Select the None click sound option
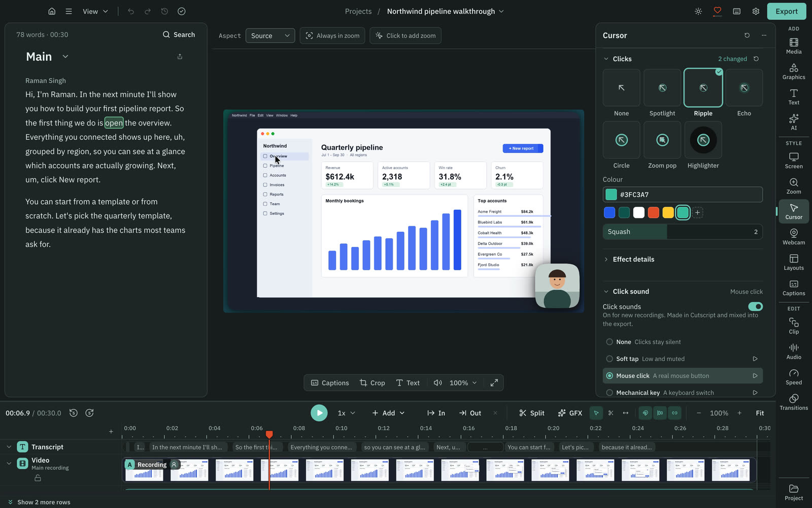Screen dimensions: 812x508 click(683, 342)
